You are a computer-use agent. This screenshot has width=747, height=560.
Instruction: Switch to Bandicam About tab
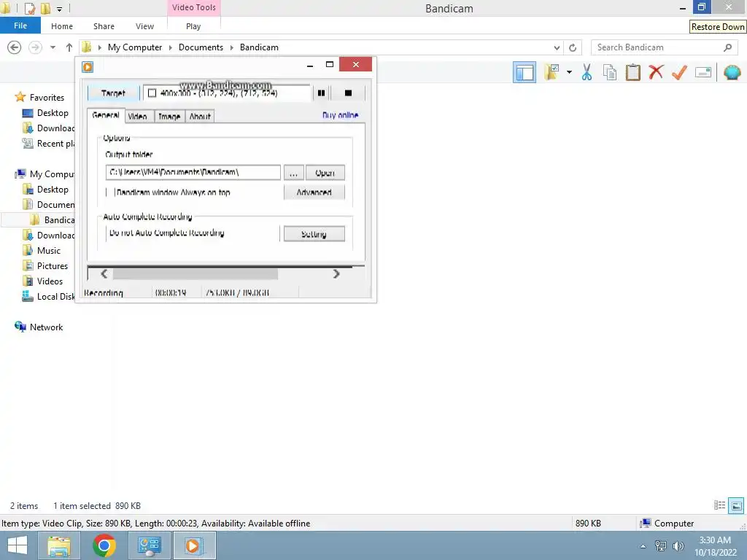pos(200,116)
